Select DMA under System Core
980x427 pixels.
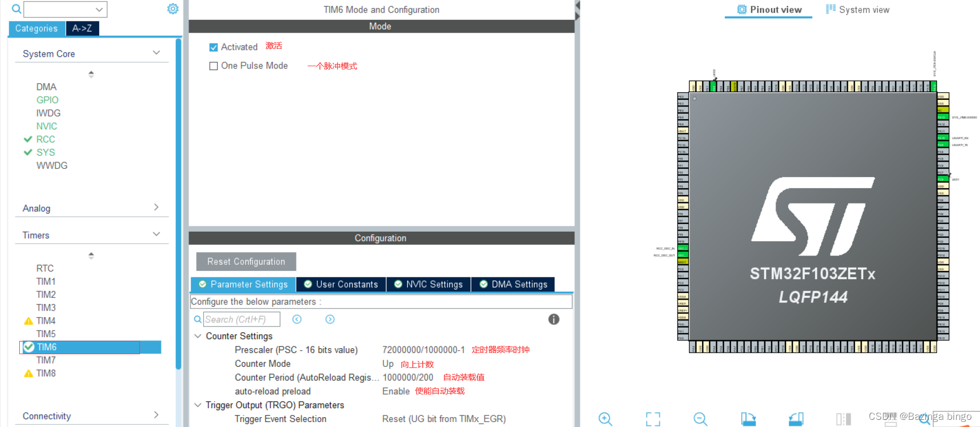46,87
